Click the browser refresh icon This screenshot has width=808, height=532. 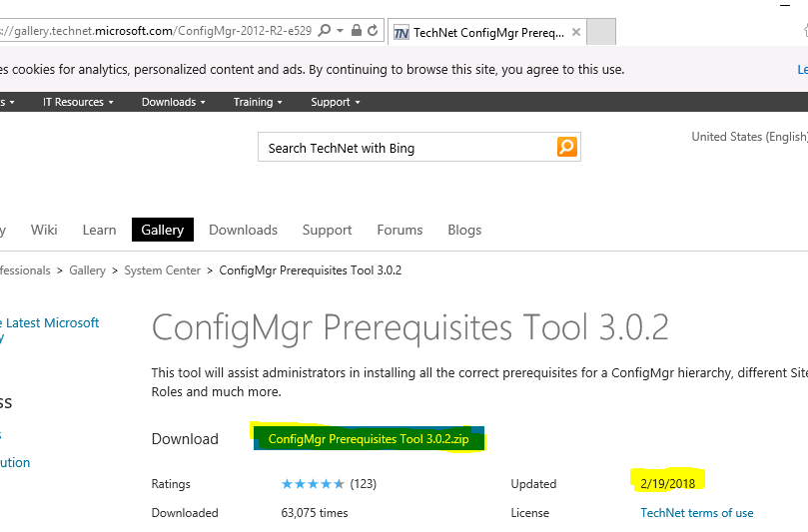(373, 30)
